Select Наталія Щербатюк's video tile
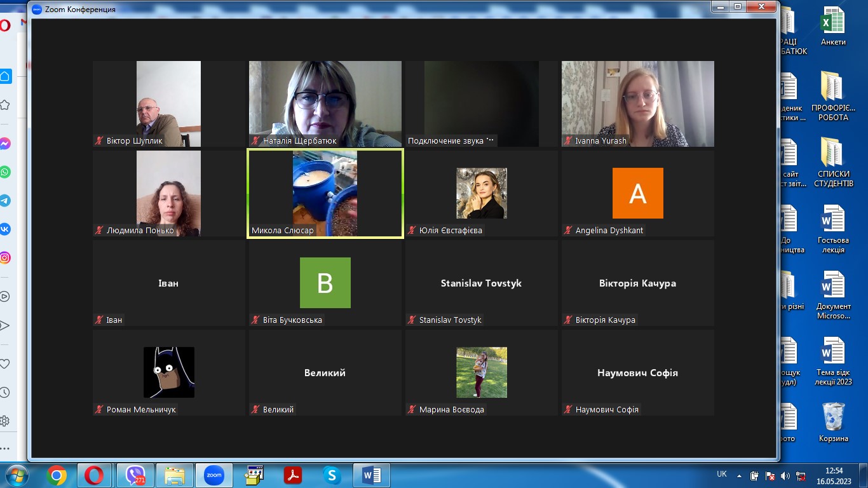868x488 pixels. (x=325, y=104)
